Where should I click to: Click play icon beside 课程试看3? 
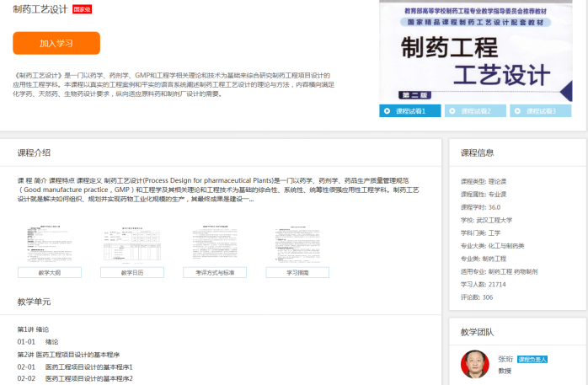[x=516, y=110]
